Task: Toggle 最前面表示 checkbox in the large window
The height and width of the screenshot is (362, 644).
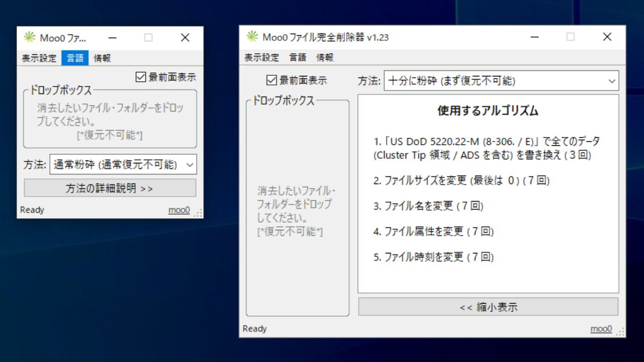Action: tap(296, 80)
